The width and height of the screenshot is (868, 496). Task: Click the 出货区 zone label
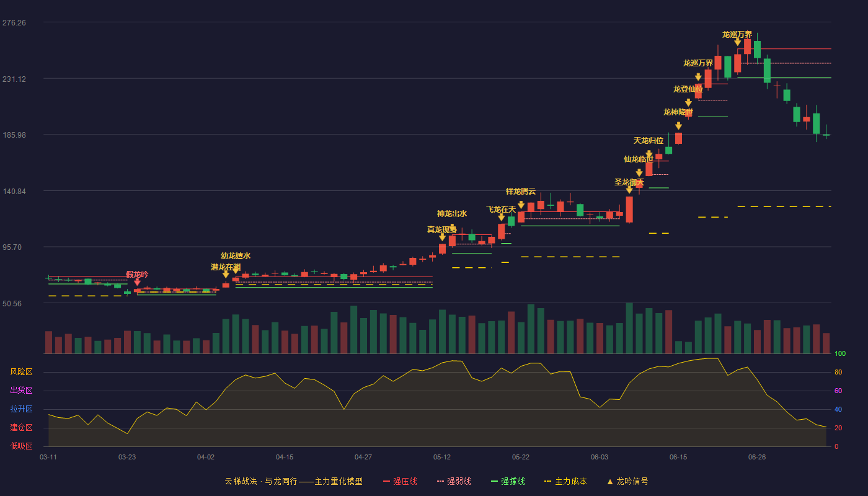[22, 391]
